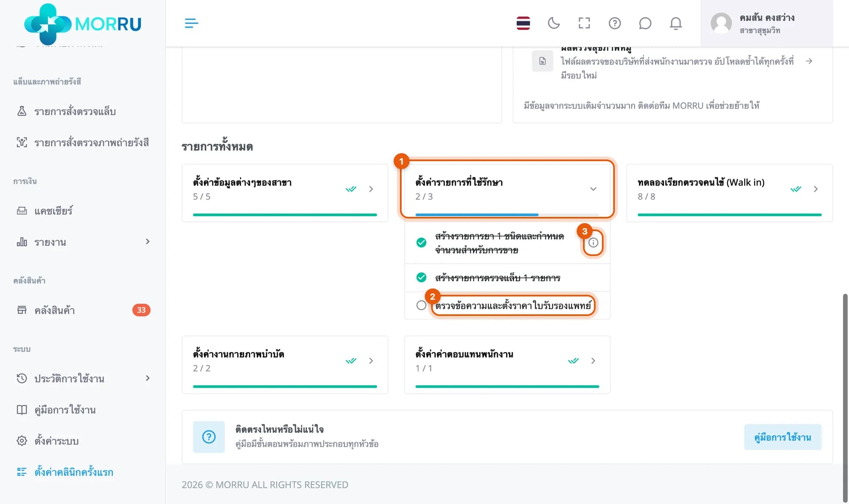Open the Thai flag language selector
Image resolution: width=849 pixels, height=504 pixels.
click(x=523, y=23)
